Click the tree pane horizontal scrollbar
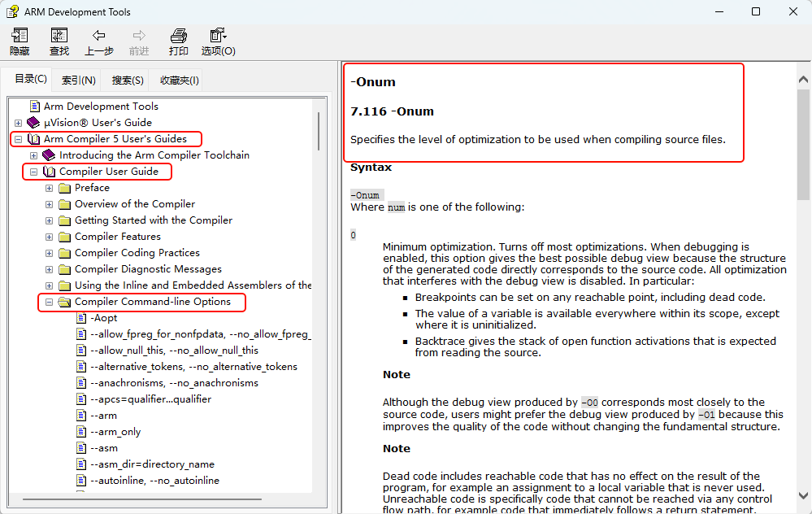The image size is (812, 514). pyautogui.click(x=163, y=499)
